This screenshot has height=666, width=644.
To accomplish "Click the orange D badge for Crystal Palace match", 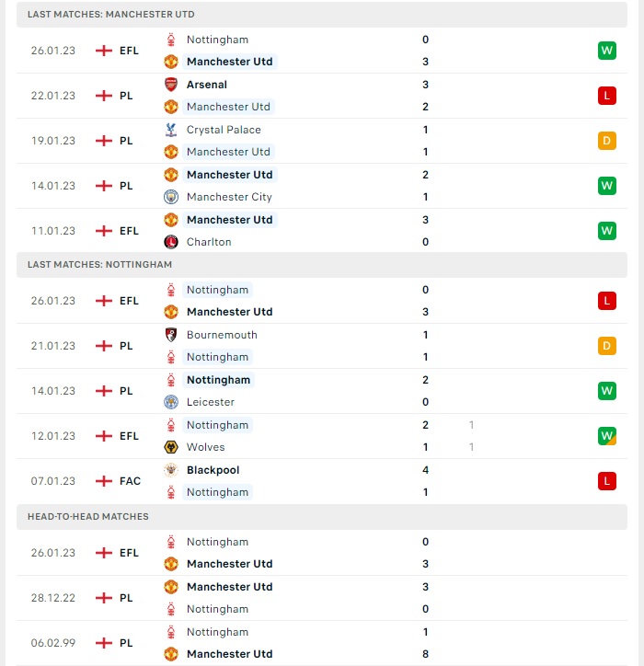I will (x=606, y=141).
